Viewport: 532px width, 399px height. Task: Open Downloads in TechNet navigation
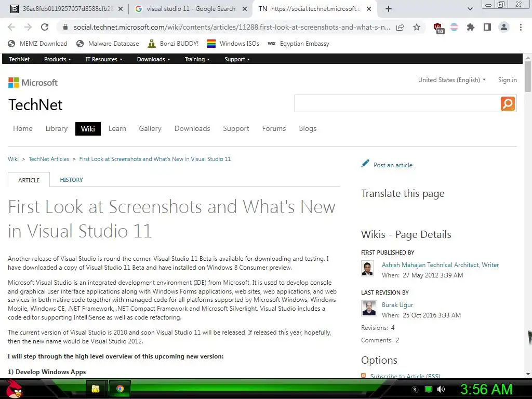tap(192, 128)
